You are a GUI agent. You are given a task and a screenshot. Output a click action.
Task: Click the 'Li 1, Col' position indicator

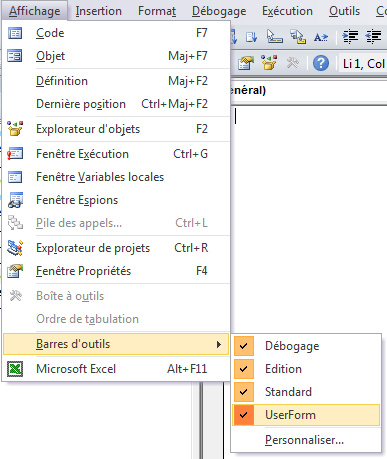tap(363, 64)
